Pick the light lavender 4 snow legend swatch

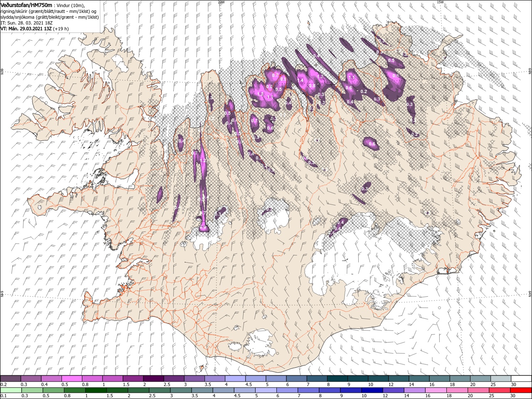tap(235, 379)
